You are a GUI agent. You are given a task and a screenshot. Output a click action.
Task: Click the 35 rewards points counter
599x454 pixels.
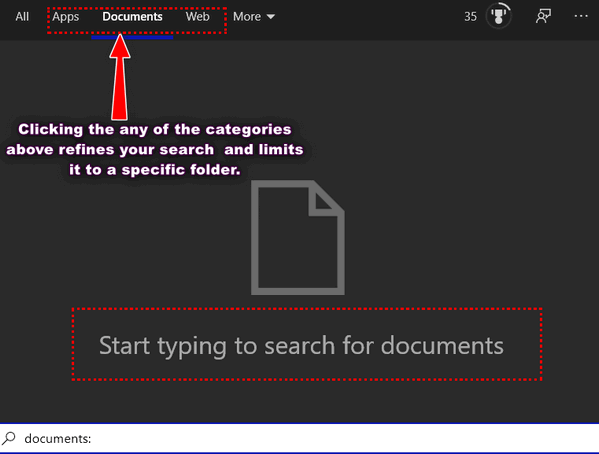[470, 16]
